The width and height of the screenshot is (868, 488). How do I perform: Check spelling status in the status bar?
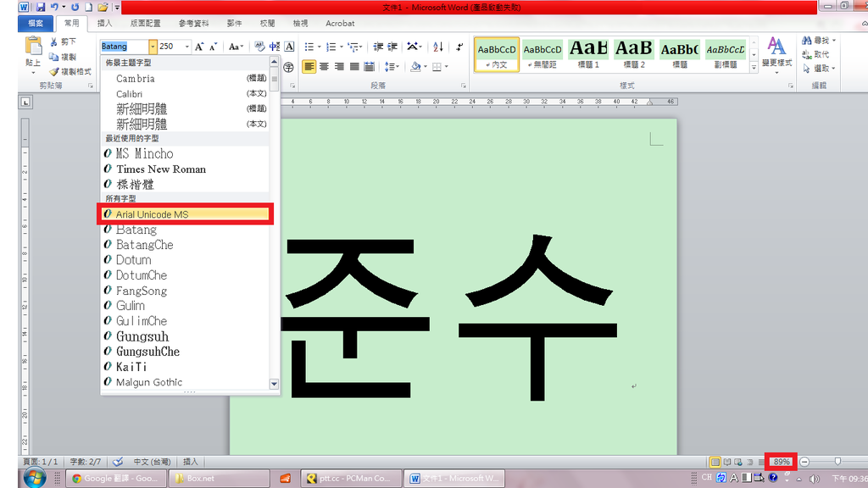(117, 462)
